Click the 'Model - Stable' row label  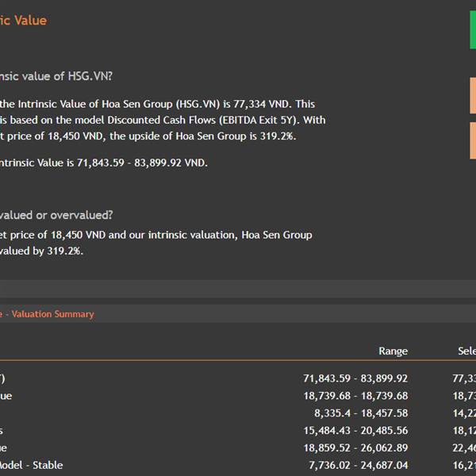[x=31, y=465]
